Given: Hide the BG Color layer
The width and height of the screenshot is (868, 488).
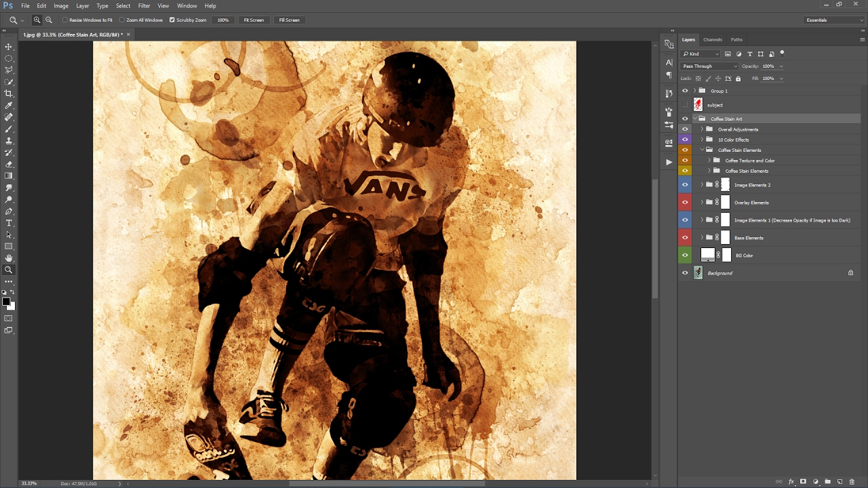Looking at the screenshot, I should click(685, 256).
